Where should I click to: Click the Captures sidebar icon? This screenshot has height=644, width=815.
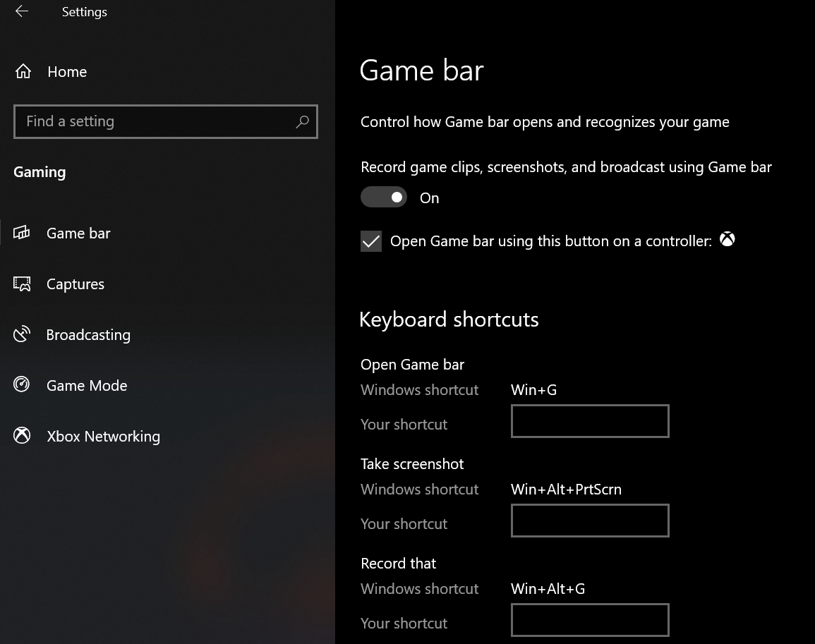22,284
